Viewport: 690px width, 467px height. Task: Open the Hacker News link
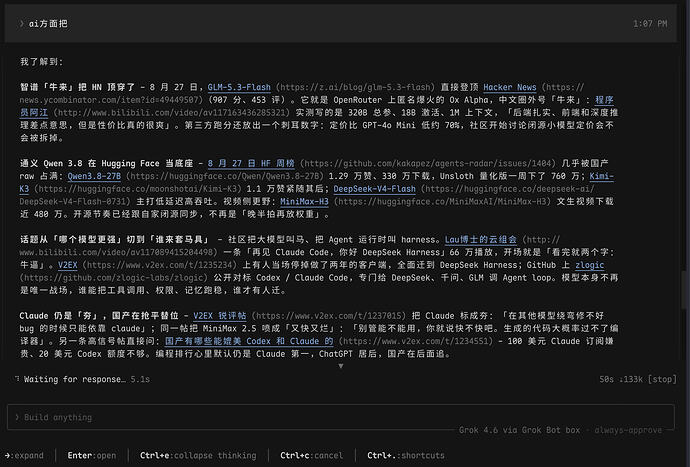tap(510, 87)
